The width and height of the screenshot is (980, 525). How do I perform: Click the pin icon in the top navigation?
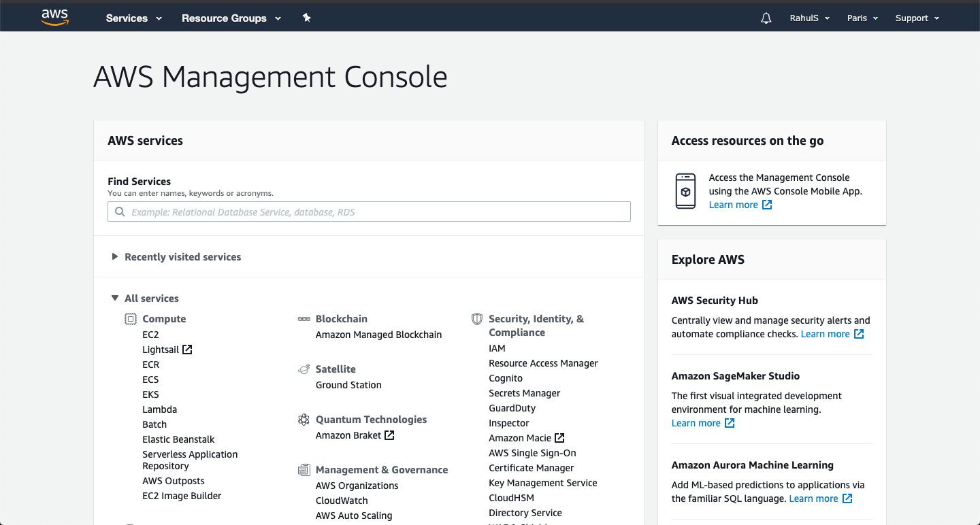point(306,18)
